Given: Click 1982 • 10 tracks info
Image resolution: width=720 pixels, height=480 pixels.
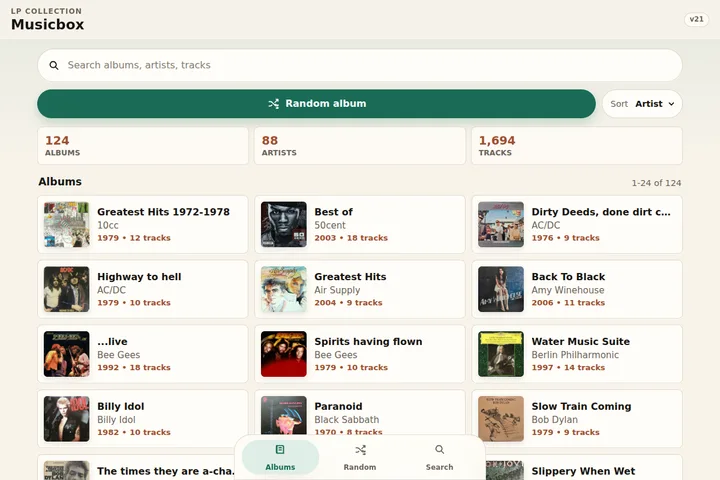Looking at the screenshot, I should click(134, 432).
